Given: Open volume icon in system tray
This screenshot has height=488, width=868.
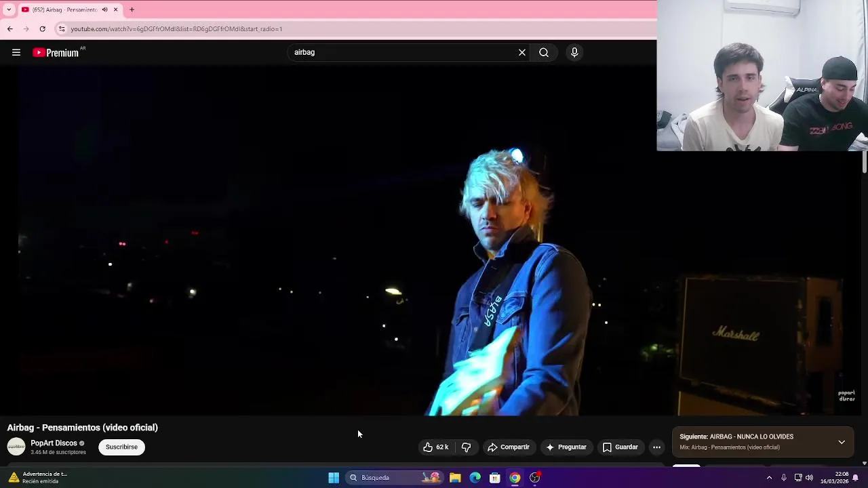Looking at the screenshot, I should click(x=809, y=478).
